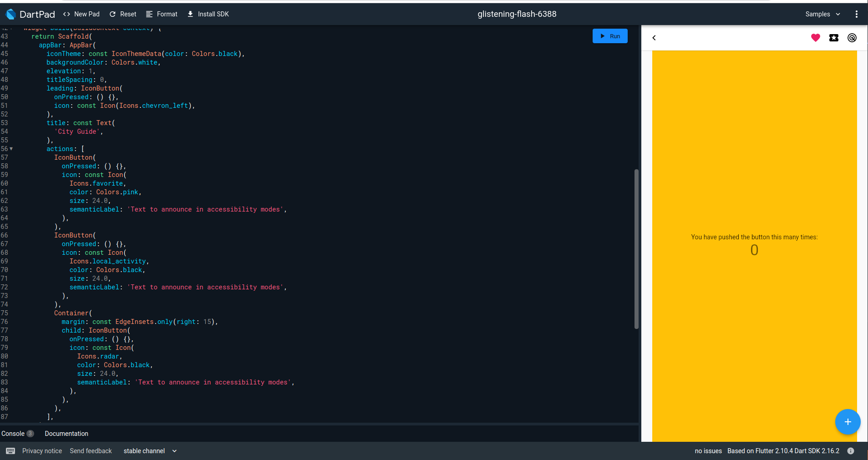Viewport: 868px width, 460px height.
Task: Tap the pink heart favorite icon
Action: coord(815,38)
